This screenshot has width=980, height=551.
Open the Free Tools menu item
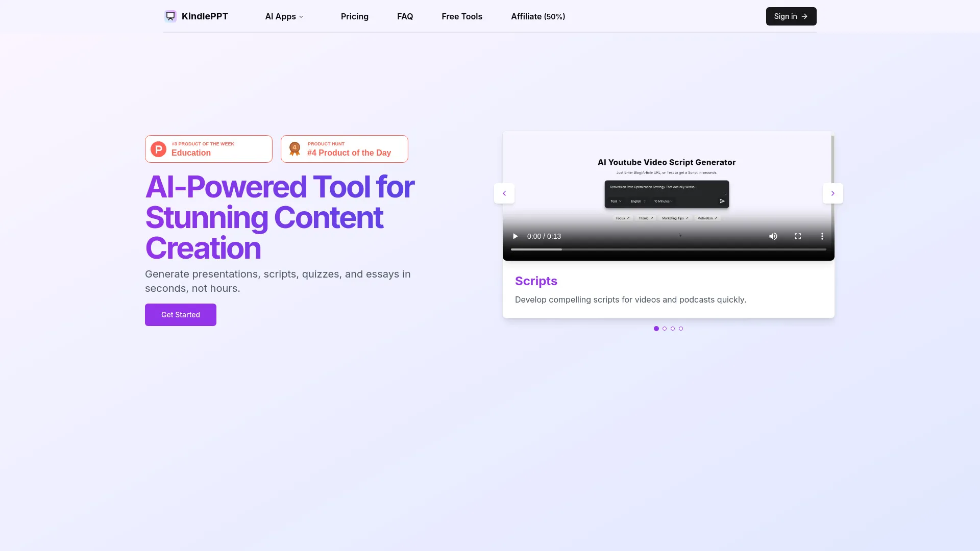pyautogui.click(x=461, y=16)
